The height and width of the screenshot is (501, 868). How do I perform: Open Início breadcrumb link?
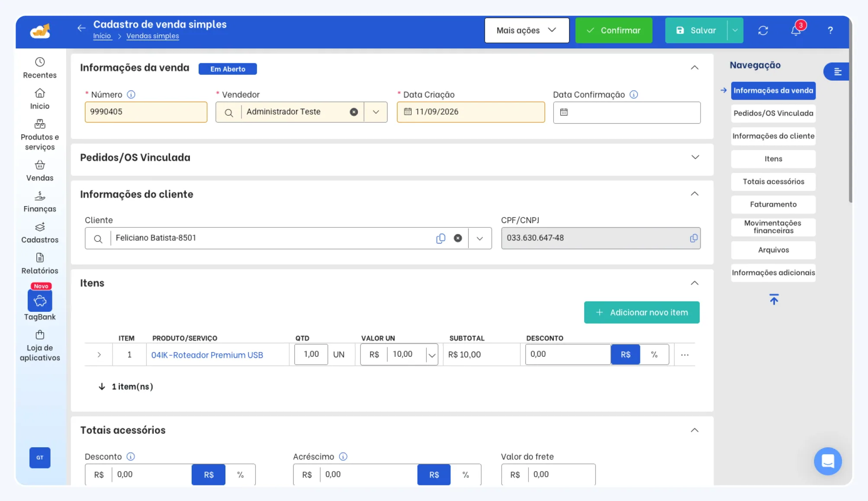102,36
